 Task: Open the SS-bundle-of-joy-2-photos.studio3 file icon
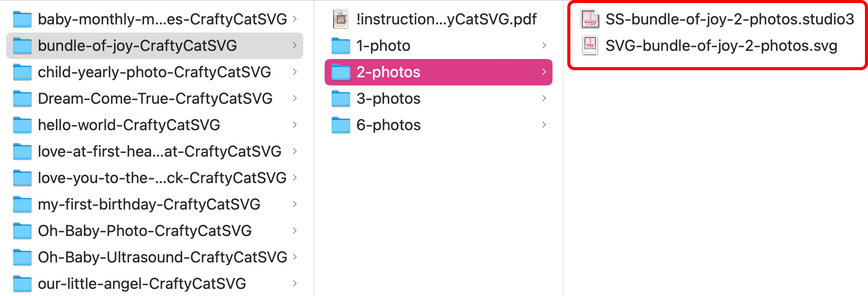coord(590,19)
